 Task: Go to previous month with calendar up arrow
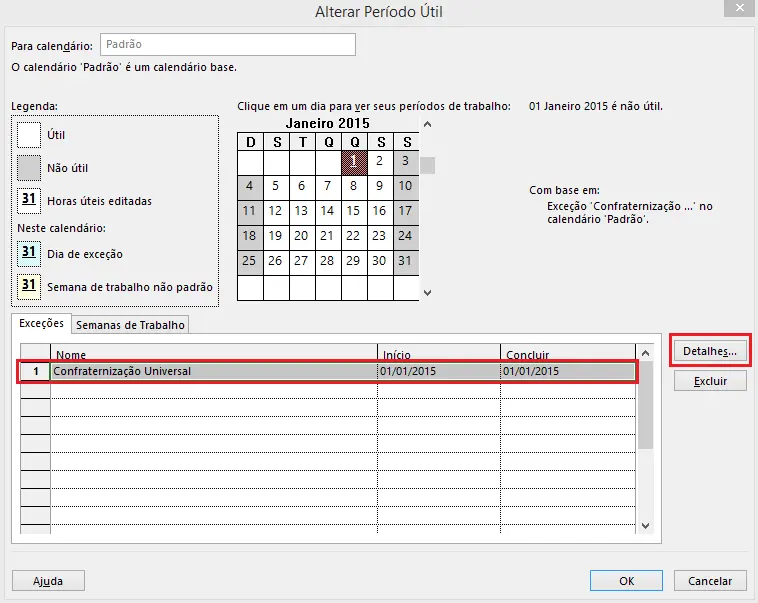(x=427, y=124)
